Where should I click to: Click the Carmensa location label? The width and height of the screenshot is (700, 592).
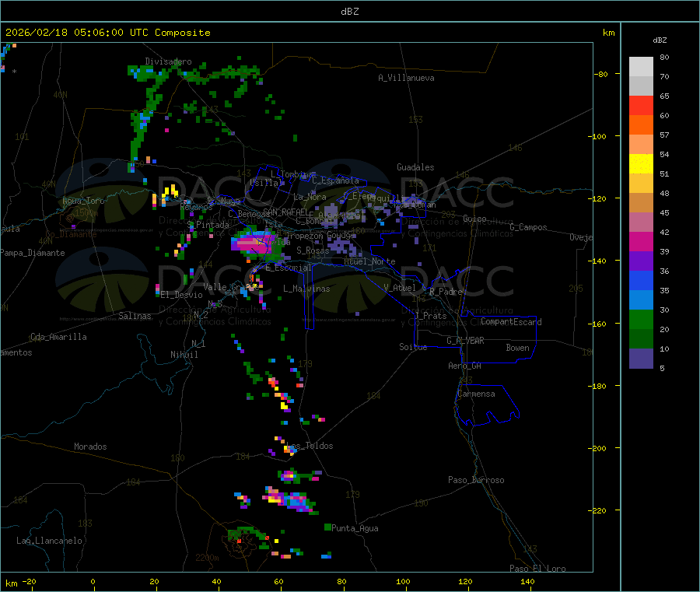pyautogui.click(x=476, y=394)
